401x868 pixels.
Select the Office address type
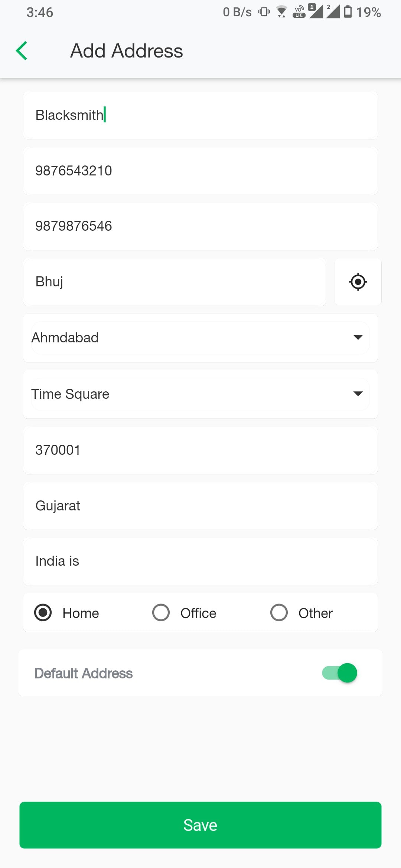point(161,612)
